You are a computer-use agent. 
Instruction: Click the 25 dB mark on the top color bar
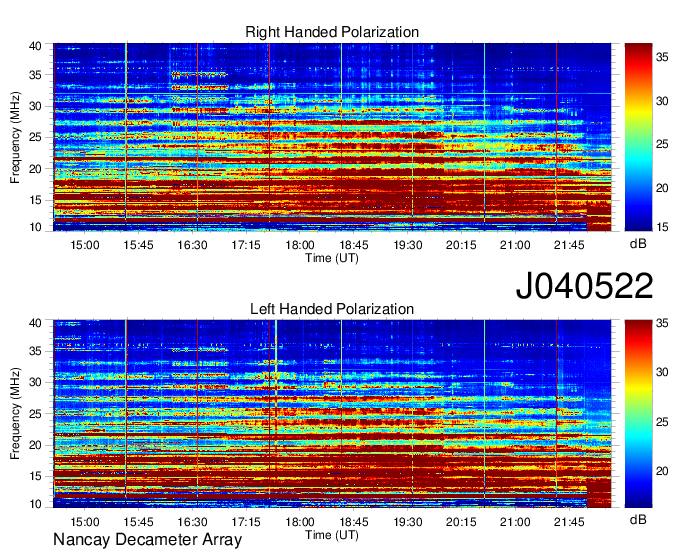coord(662,144)
